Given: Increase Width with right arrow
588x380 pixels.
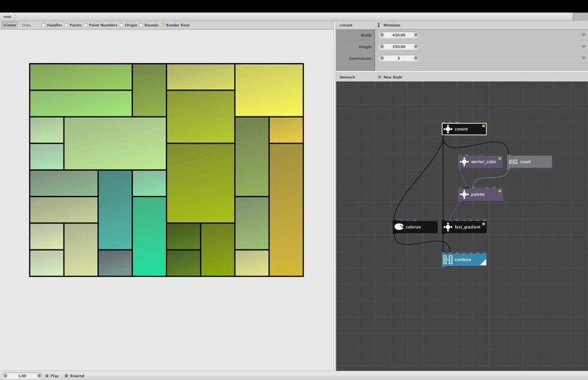Looking at the screenshot, I should tap(416, 35).
